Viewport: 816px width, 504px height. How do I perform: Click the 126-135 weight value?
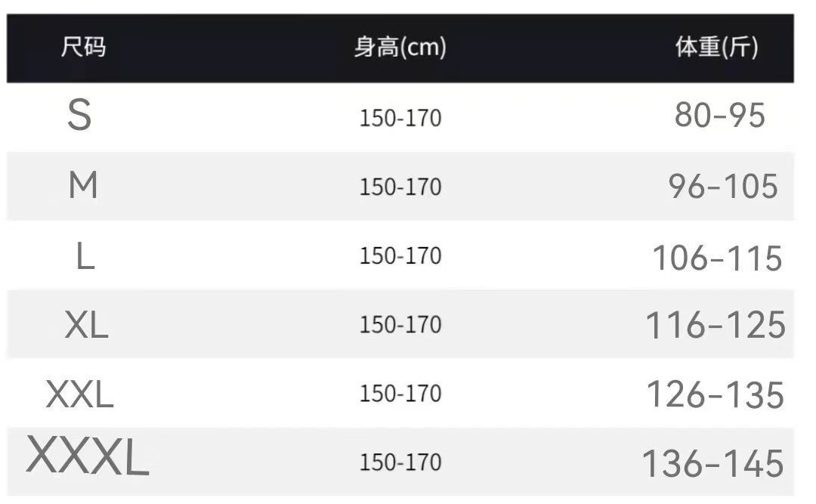(716, 394)
